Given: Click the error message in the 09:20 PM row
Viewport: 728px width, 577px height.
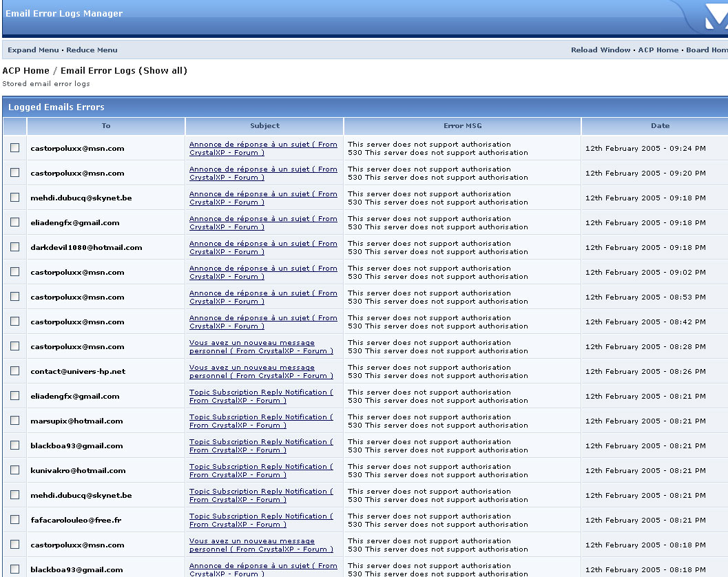Looking at the screenshot, I should (438, 173).
